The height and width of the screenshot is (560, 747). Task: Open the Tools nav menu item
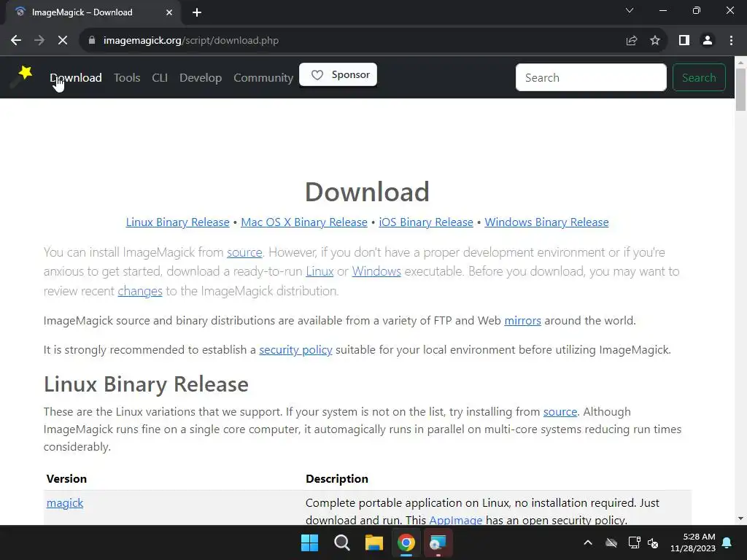coord(127,77)
